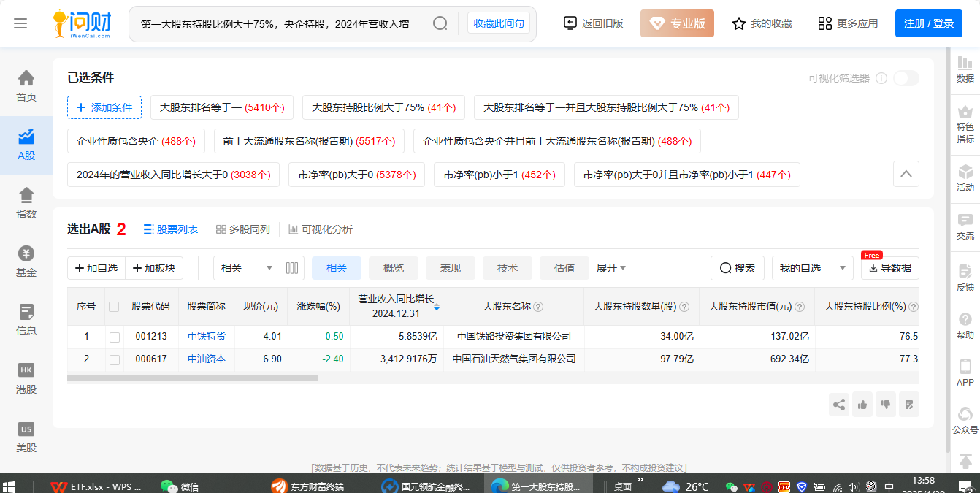Click the table horizontal scrollbar

[193, 378]
